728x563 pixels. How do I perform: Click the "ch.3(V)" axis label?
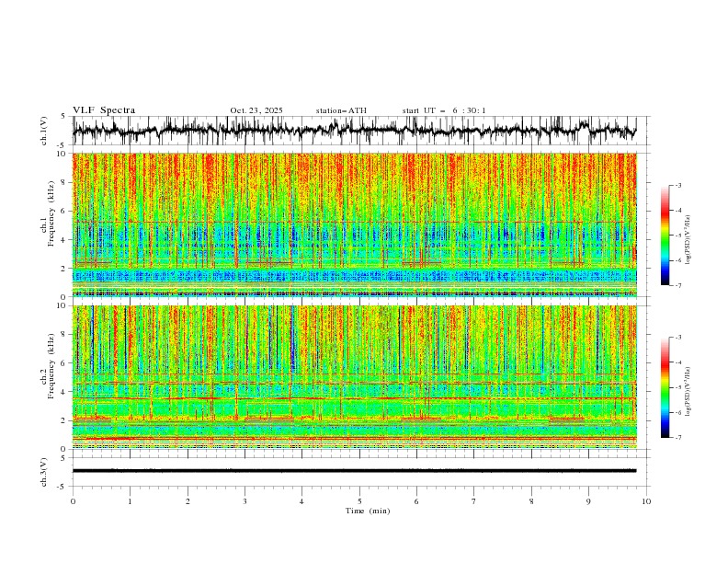44,472
